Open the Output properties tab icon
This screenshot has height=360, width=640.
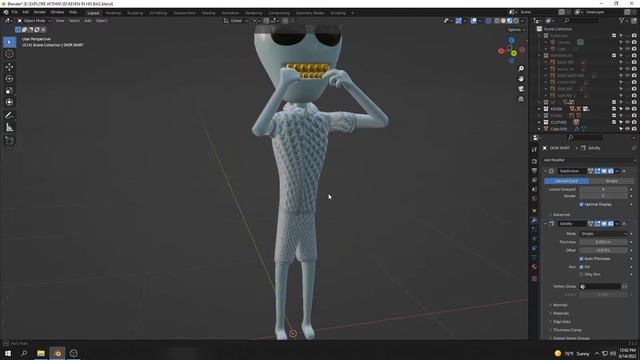click(534, 171)
